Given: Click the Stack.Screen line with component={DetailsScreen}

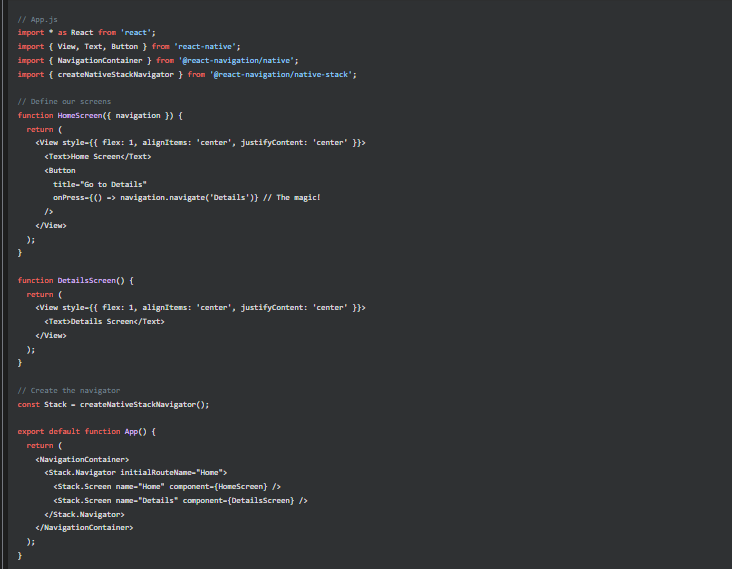Looking at the screenshot, I should click(180, 501).
